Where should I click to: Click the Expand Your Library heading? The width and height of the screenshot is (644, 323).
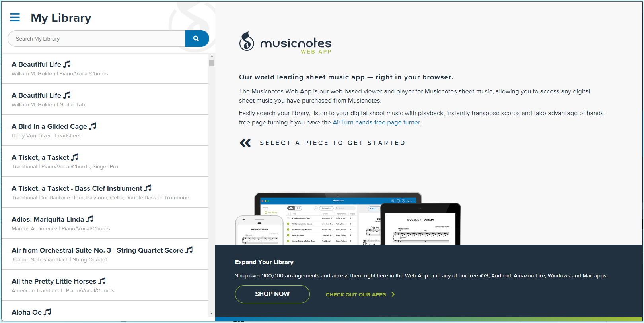tap(264, 262)
